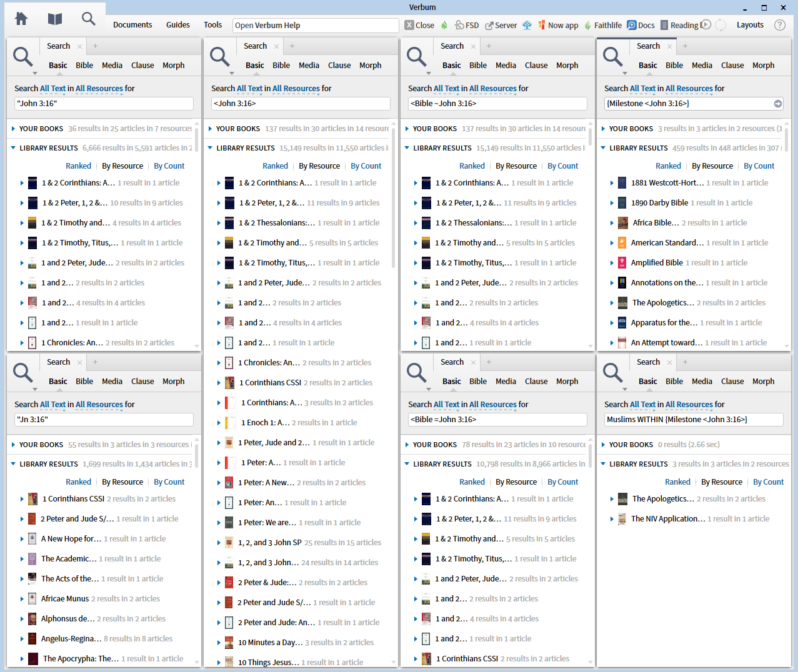Click the Africae Munus book cover icon
This screenshot has height=672, width=798.
32,599
